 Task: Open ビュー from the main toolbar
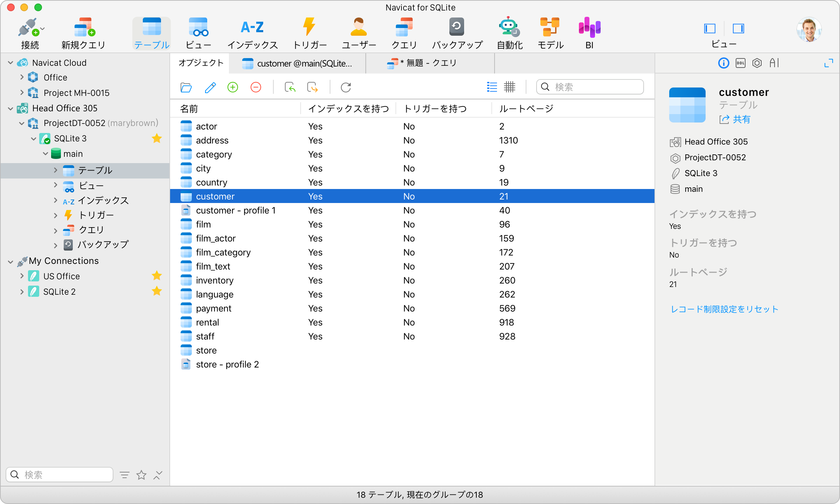pyautogui.click(x=198, y=33)
